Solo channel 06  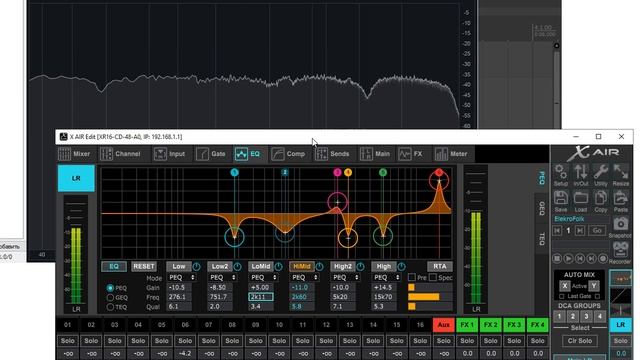point(185,341)
